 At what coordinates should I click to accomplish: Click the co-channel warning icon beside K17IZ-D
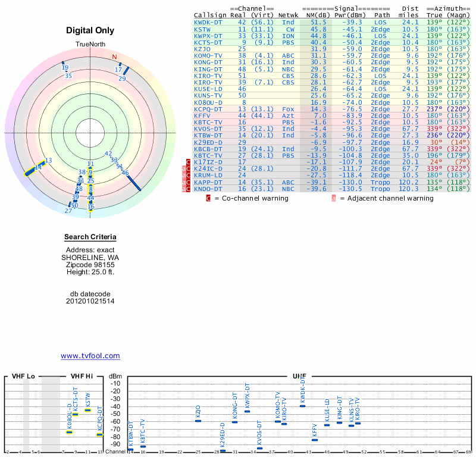[189, 162]
